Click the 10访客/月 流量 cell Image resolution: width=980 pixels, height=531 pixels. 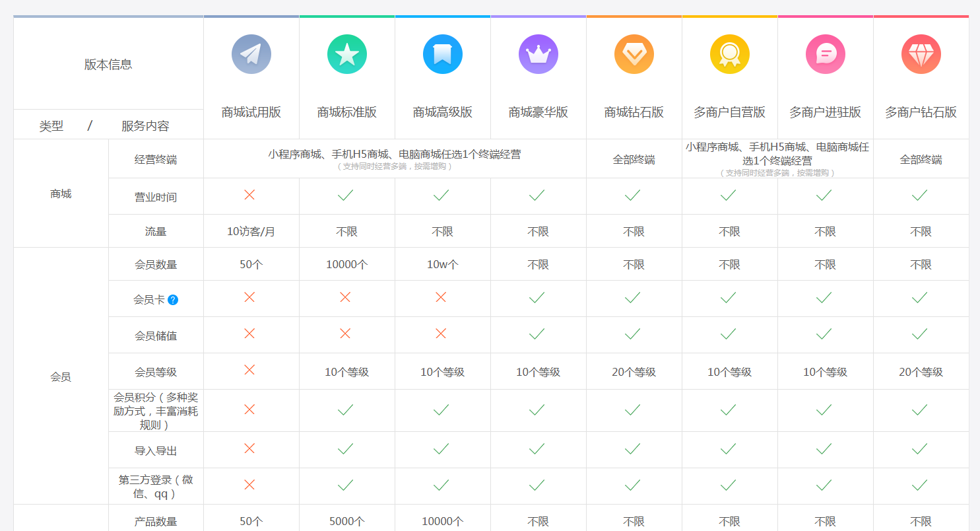tap(251, 232)
